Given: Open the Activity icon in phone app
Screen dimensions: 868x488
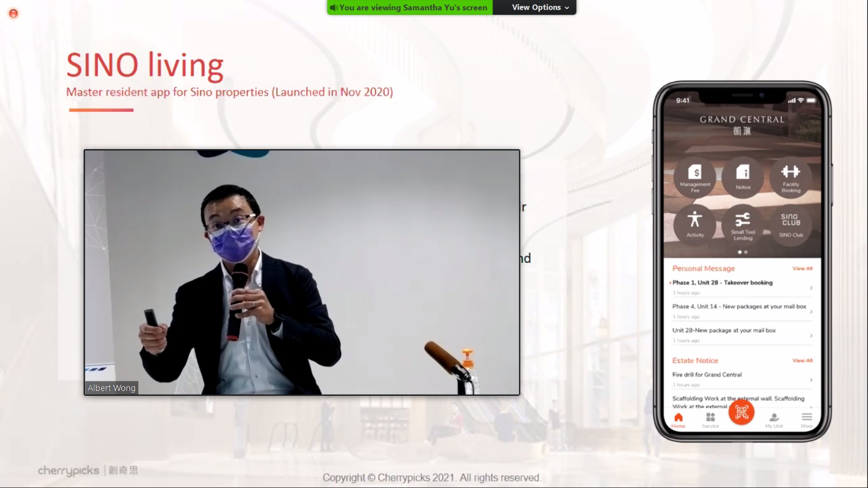Looking at the screenshot, I should [695, 224].
